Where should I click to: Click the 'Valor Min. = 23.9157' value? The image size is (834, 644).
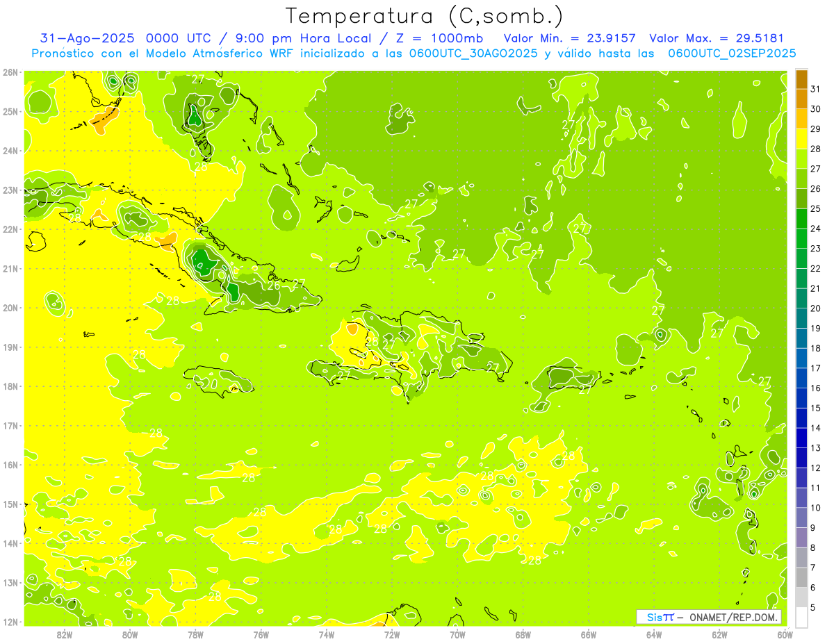tap(569, 38)
